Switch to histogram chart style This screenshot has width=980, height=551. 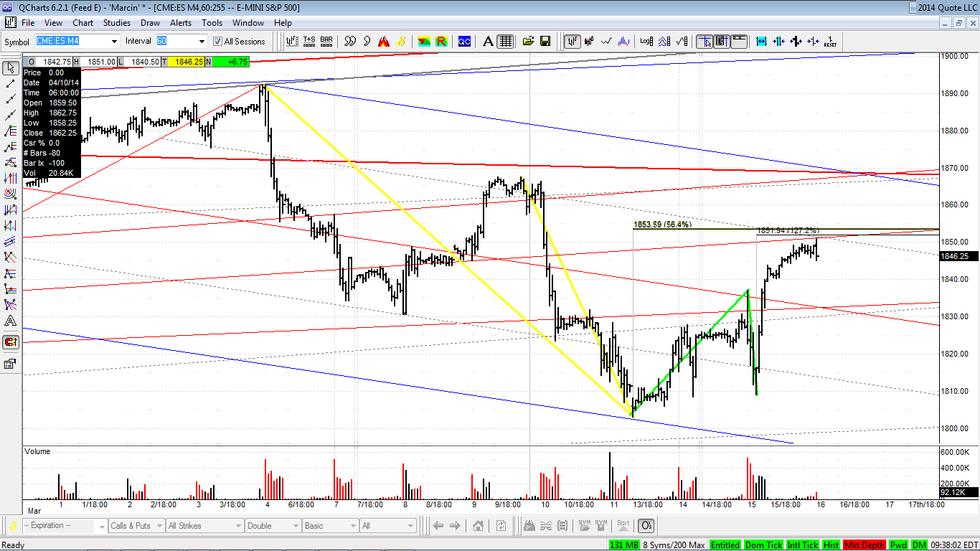tap(623, 42)
